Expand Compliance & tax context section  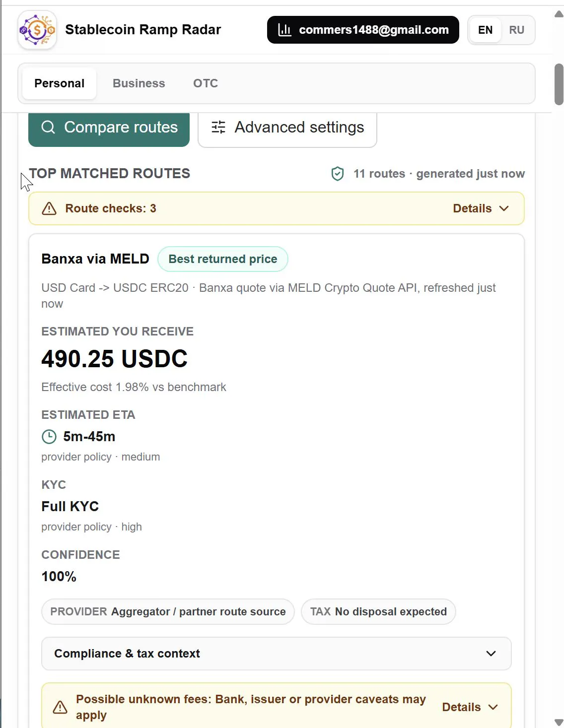pos(277,654)
